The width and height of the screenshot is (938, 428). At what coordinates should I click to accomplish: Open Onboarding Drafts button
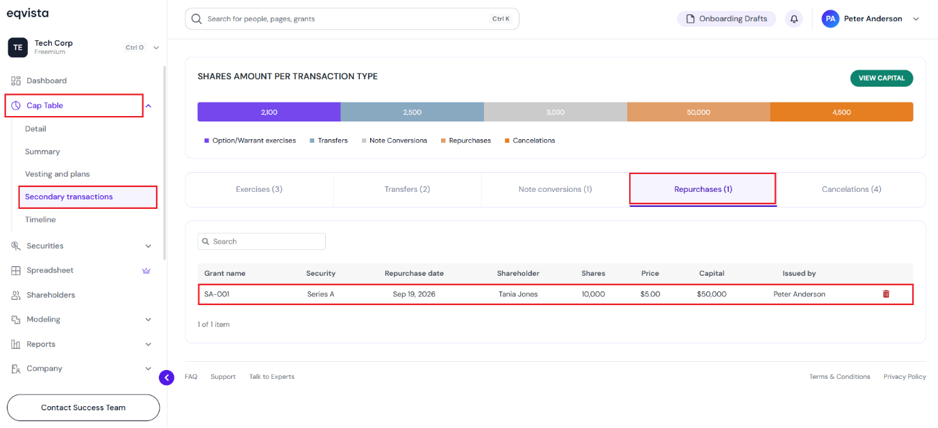726,19
